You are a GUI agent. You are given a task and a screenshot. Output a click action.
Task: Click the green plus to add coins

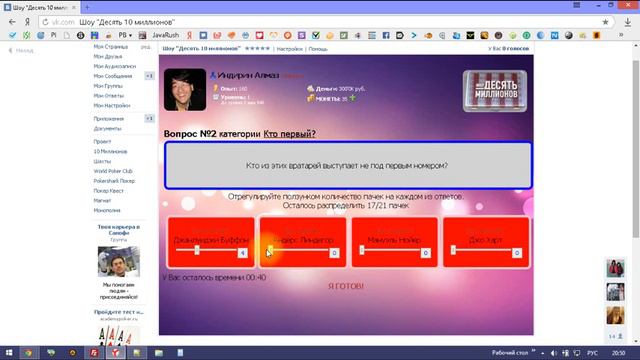353,98
